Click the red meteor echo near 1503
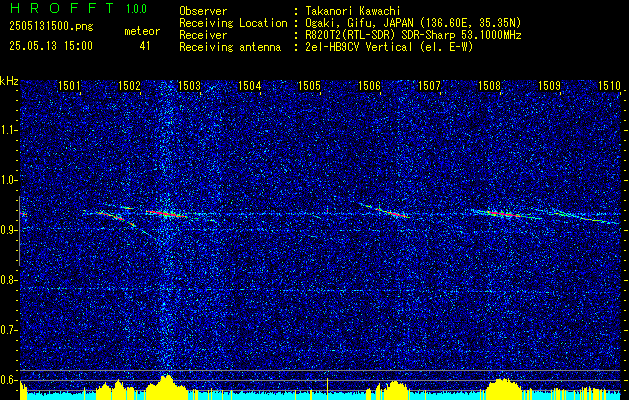The image size is (629, 400). click(x=166, y=214)
